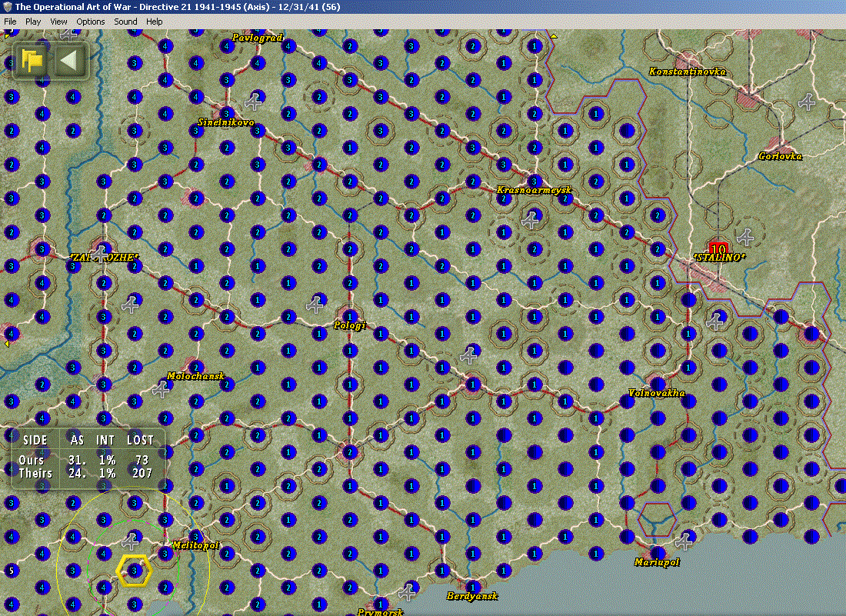Click the airfield icon near Mariupol
This screenshot has height=616, width=846.
[x=684, y=541]
